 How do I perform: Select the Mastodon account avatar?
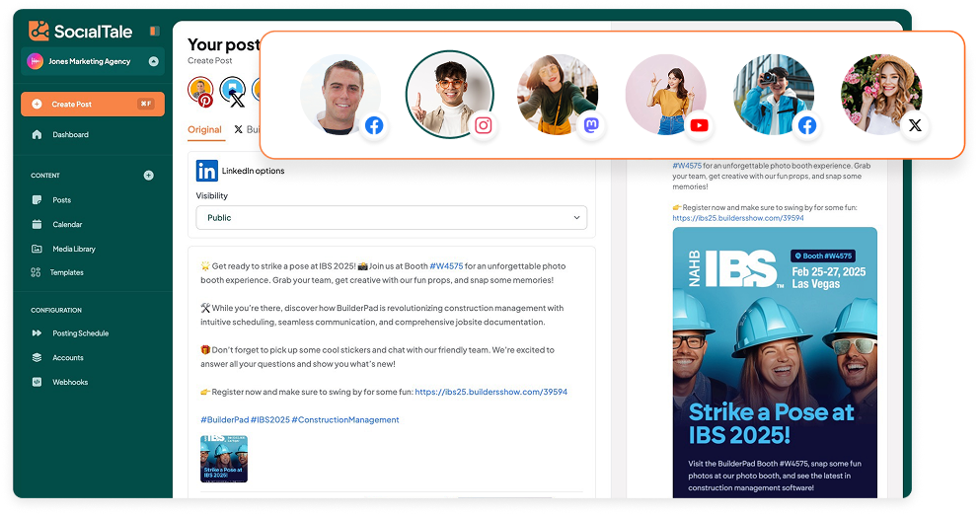click(558, 95)
